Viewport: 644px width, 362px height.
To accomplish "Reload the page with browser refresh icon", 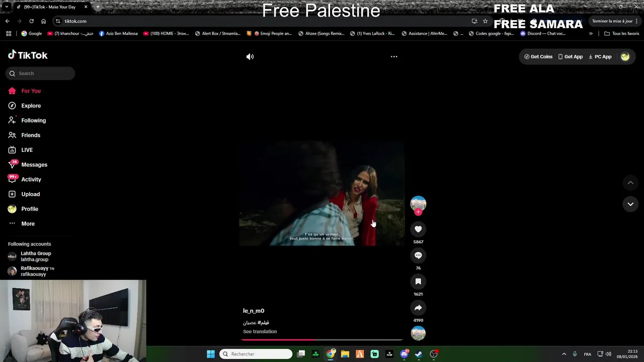I will [31, 21].
